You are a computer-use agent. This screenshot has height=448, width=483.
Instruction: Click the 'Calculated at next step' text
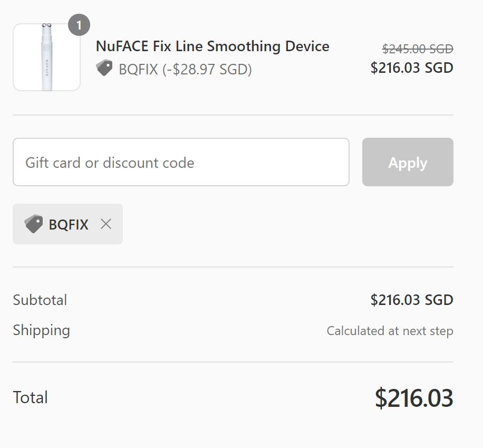[390, 331]
